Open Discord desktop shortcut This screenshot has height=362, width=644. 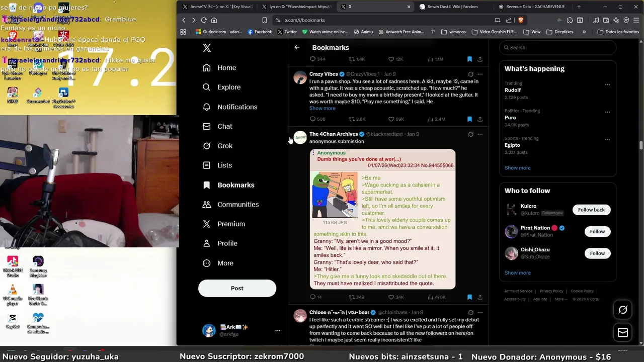pos(38,11)
